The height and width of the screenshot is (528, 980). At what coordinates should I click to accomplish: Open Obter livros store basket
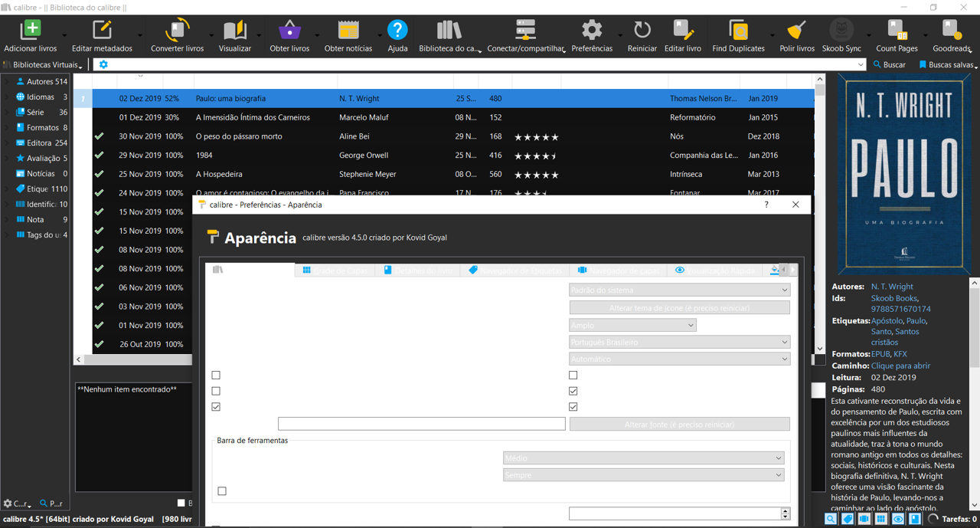tap(289, 31)
